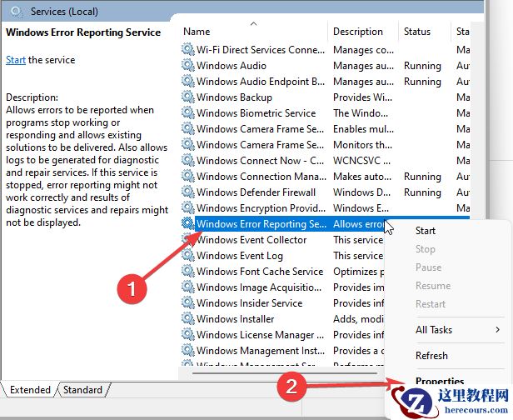Click gear icon beside Windows Audio Endpoint Builder
The width and height of the screenshot is (513, 420).
point(188,81)
